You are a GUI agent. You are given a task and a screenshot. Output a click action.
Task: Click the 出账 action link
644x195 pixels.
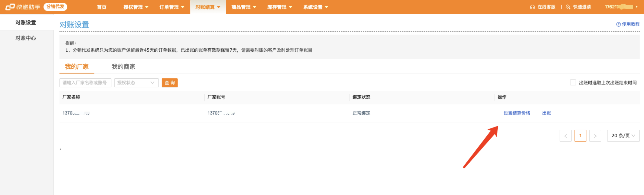pos(546,113)
